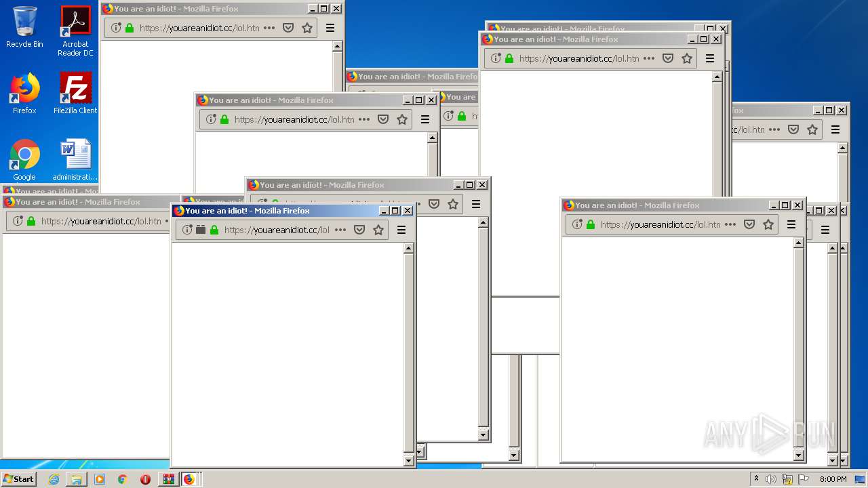Screen dimensions: 868x488
Task: Close the Firefox window beside the Acrobat icon
Action: coord(336,9)
